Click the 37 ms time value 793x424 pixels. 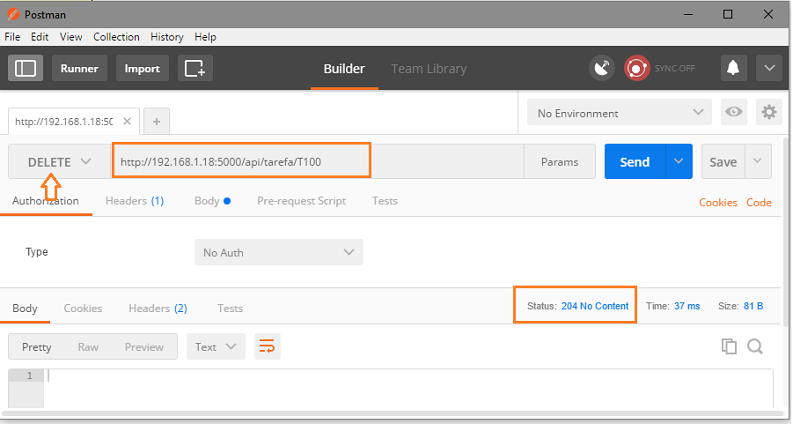click(687, 306)
